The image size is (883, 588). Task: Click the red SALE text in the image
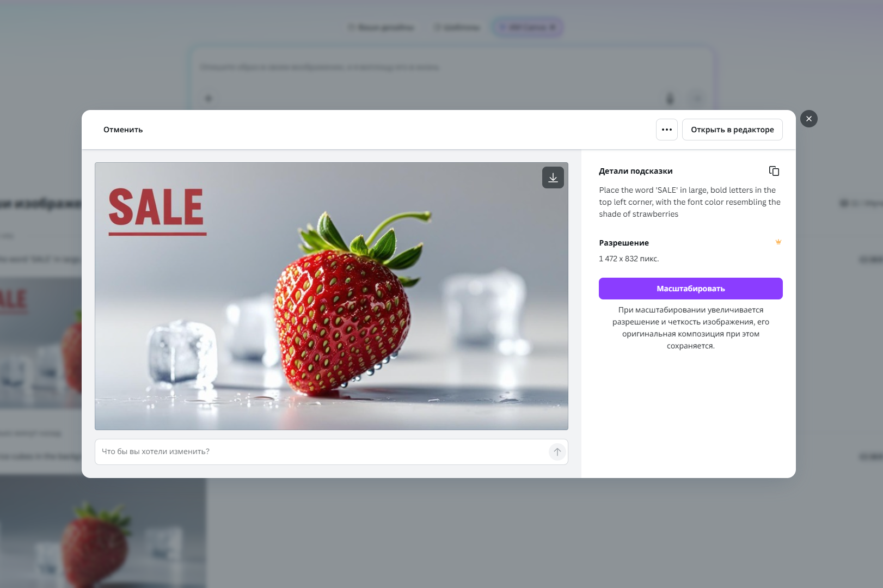[156, 207]
